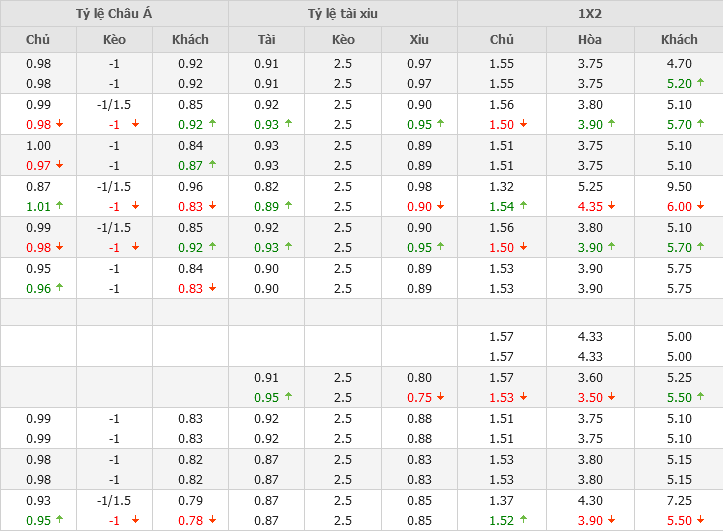The image size is (723, 531).
Task: Select the Tỷ lệ Châu Á header
Action: pos(114,13)
